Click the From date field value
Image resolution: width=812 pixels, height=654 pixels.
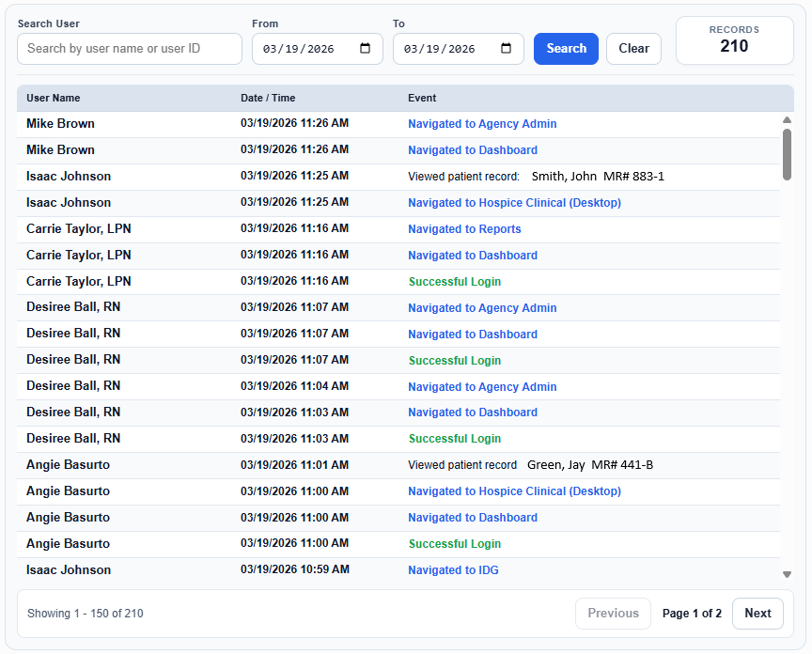pyautogui.click(x=298, y=49)
